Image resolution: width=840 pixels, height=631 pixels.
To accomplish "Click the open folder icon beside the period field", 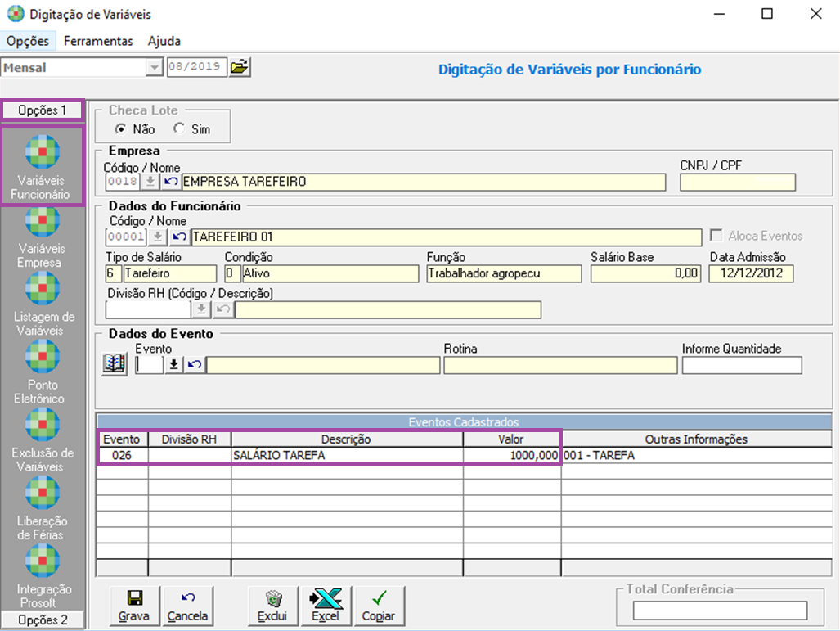I will 240,67.
